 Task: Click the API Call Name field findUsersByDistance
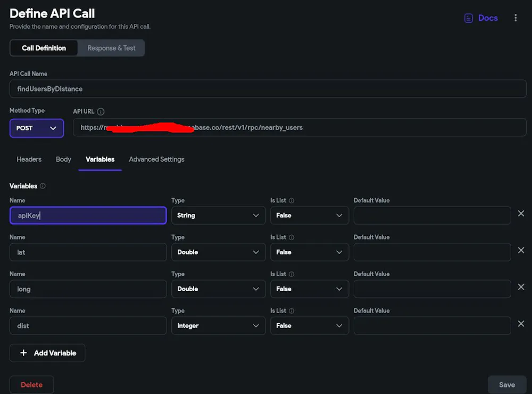click(x=268, y=89)
